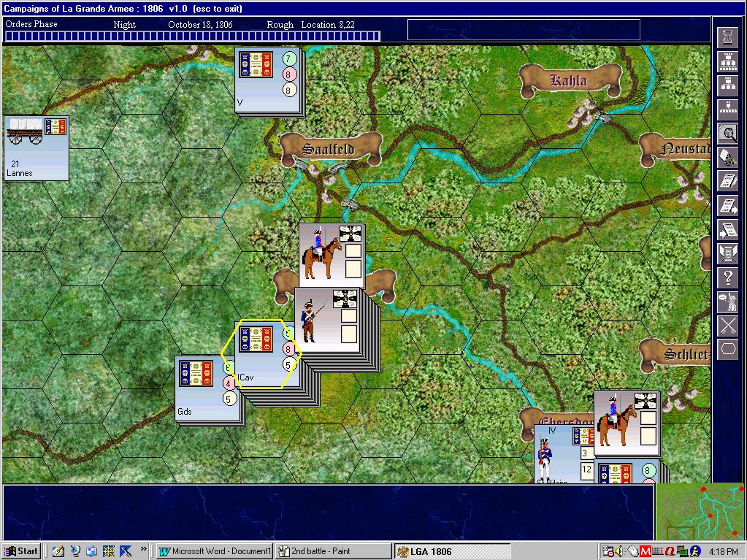Viewport: 747px width, 560px height.
Task: Click the hourglass end-turn icon
Action: [x=728, y=37]
